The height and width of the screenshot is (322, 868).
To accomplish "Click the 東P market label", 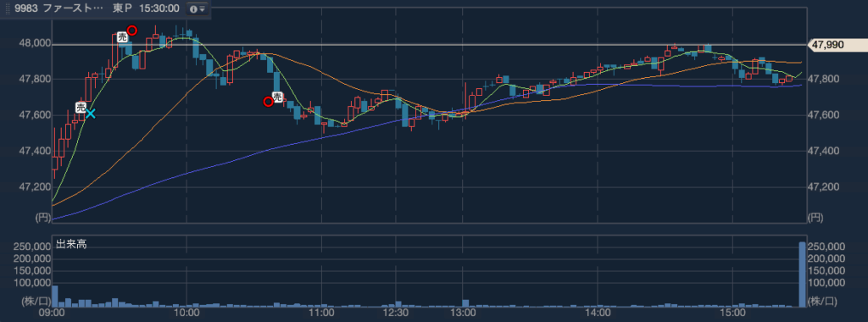I will pyautogui.click(x=121, y=8).
